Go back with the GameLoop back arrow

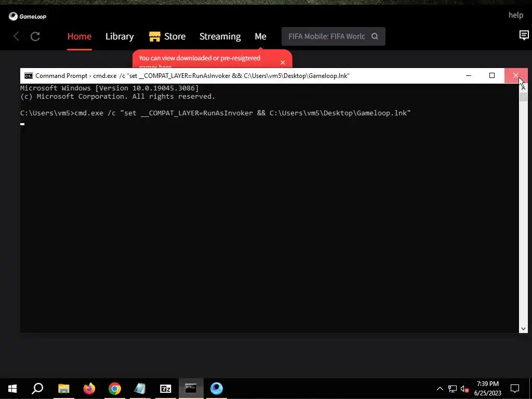point(16,36)
